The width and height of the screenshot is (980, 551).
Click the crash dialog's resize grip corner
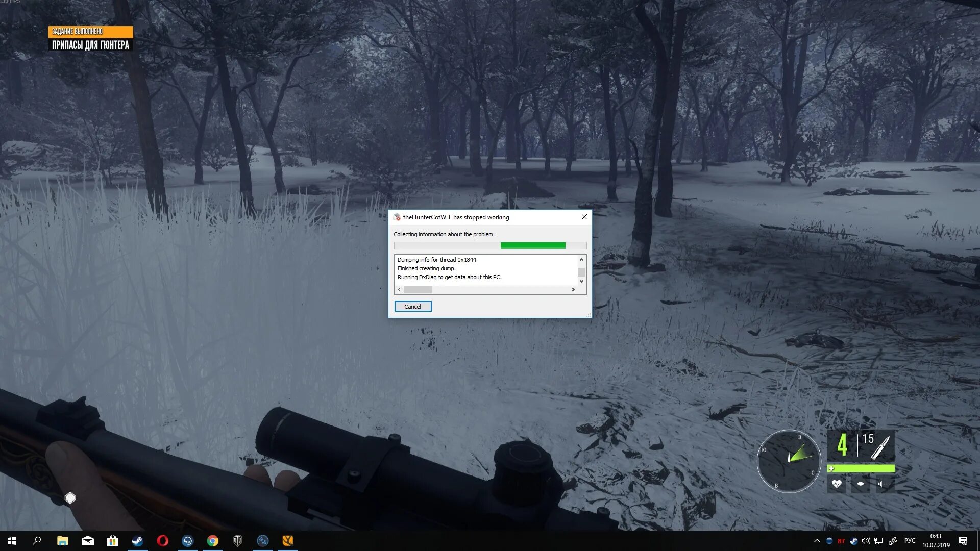pyautogui.click(x=589, y=315)
